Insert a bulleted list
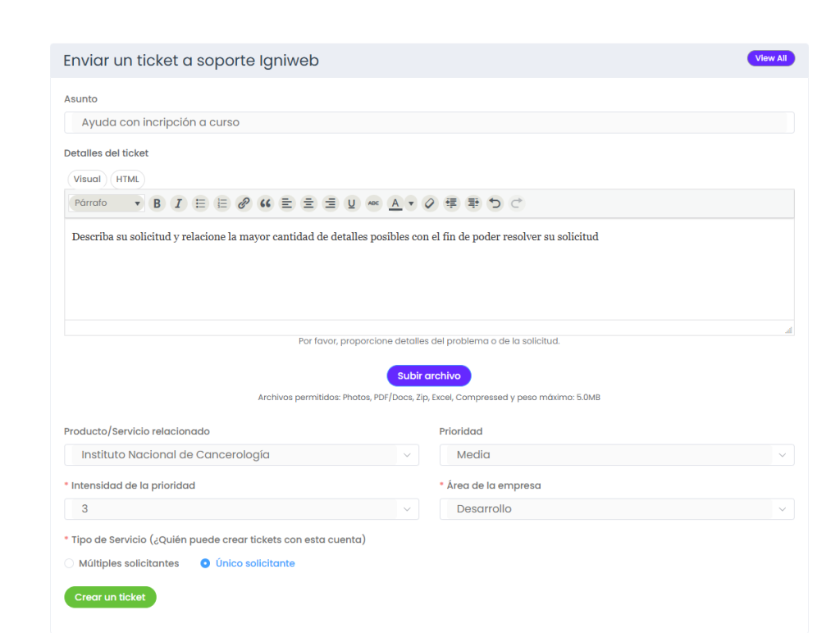This screenshot has width=840, height=633. (200, 203)
